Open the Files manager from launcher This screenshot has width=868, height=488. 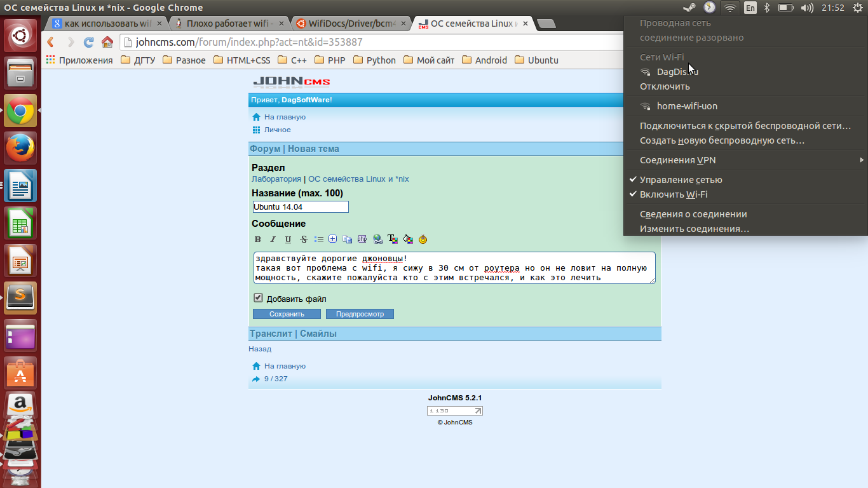pyautogui.click(x=20, y=72)
